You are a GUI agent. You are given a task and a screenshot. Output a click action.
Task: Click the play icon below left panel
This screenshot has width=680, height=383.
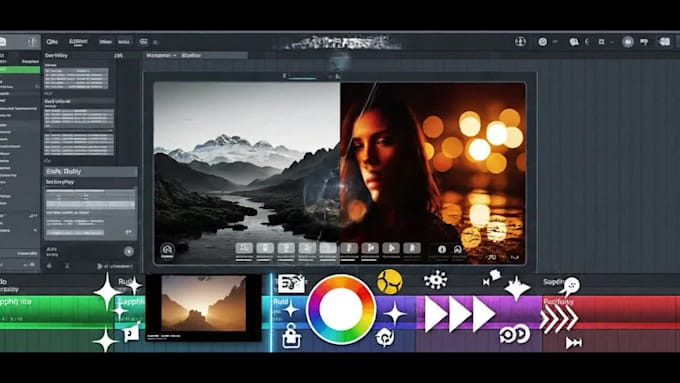100,266
